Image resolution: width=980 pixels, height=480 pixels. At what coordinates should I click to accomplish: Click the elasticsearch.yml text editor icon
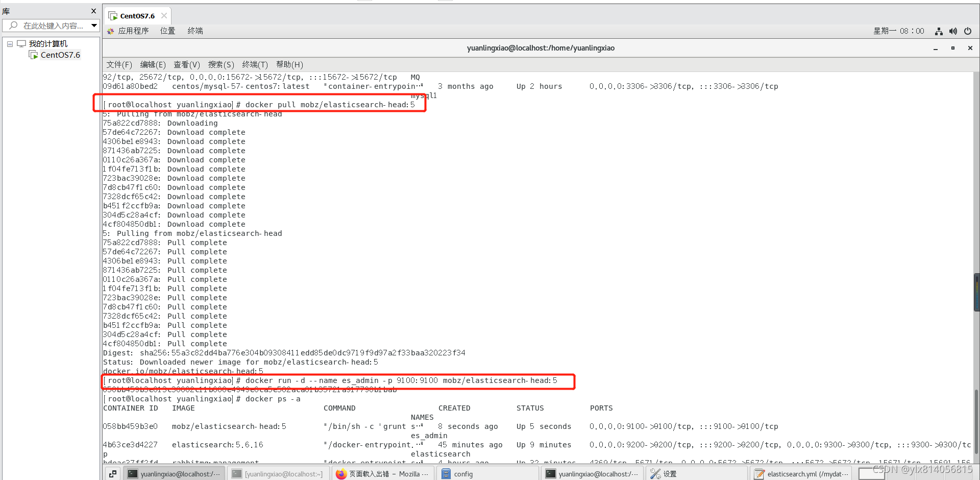coord(759,474)
